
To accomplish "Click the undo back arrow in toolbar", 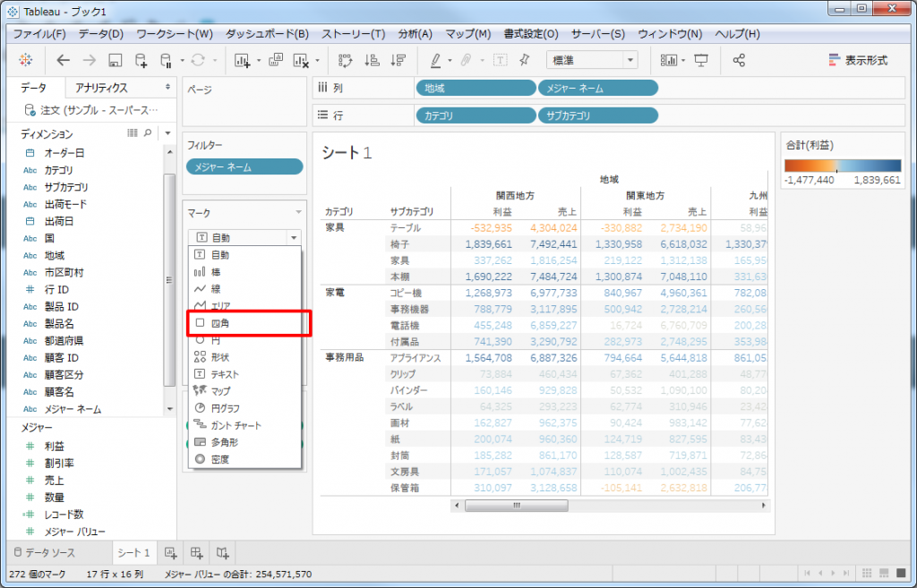I will point(63,60).
